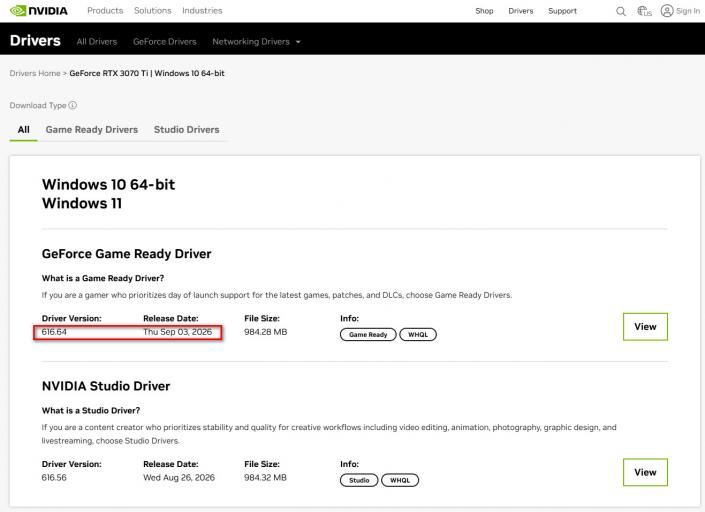The width and height of the screenshot is (705, 512).
Task: Click Windows 10 64-bit heading
Action: (108, 184)
